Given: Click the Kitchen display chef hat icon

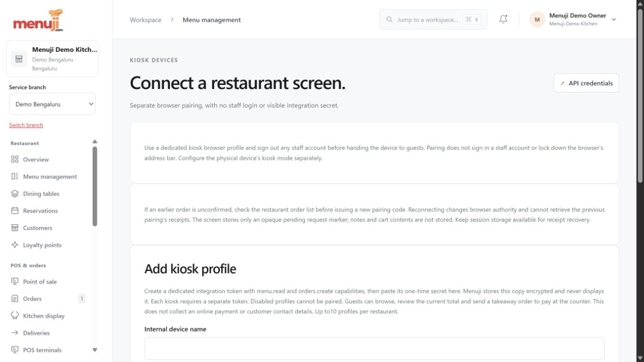Looking at the screenshot, I should 15,315.
